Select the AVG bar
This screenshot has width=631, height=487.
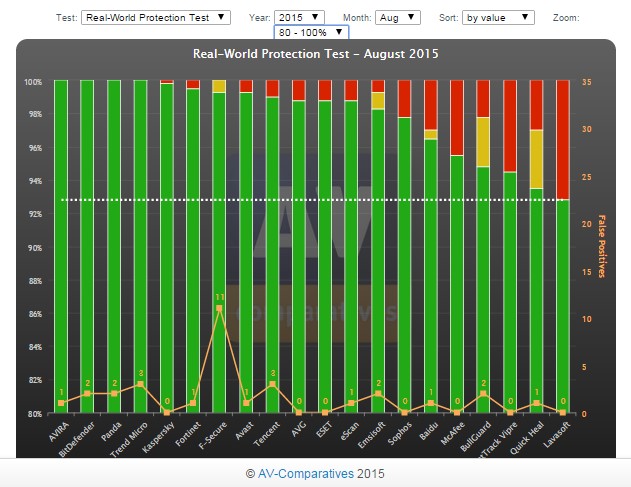tap(299, 246)
